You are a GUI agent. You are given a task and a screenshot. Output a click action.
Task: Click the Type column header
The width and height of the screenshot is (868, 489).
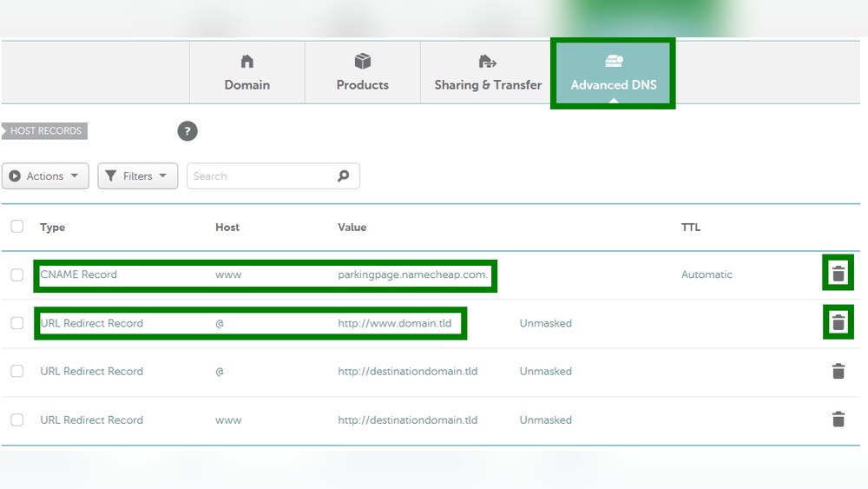53,227
